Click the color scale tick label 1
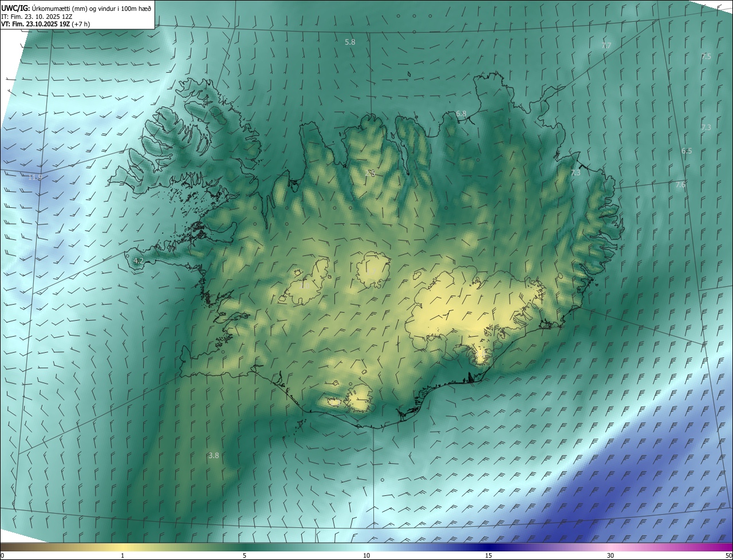733x560 pixels. coord(123,555)
